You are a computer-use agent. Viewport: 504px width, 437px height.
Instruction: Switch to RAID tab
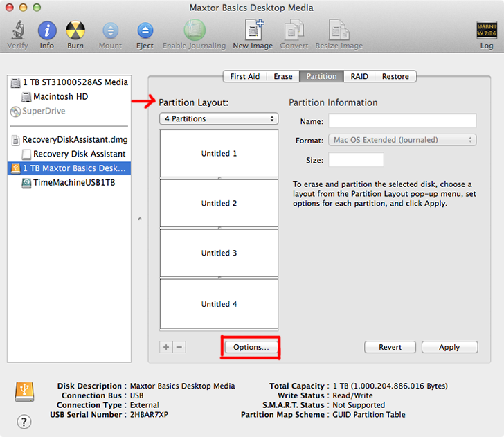[359, 77]
